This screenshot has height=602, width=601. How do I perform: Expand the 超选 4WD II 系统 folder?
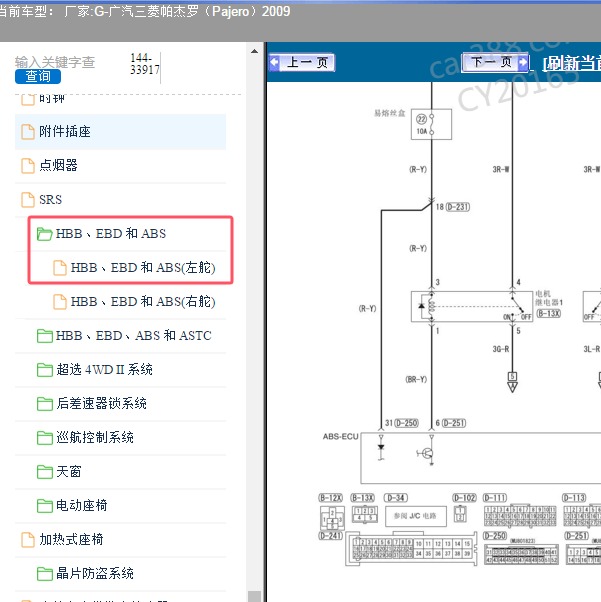(95, 370)
